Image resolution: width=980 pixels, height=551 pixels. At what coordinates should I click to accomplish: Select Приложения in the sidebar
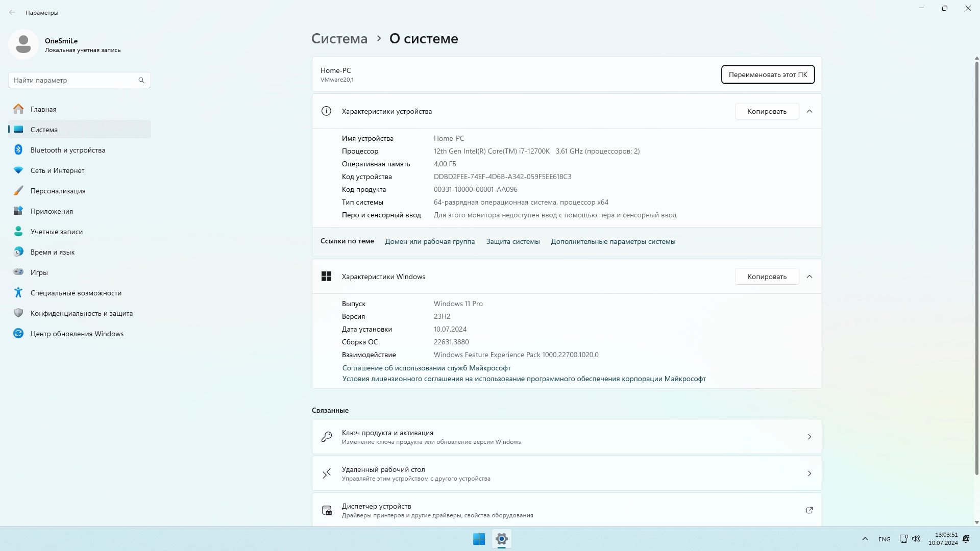pyautogui.click(x=52, y=211)
